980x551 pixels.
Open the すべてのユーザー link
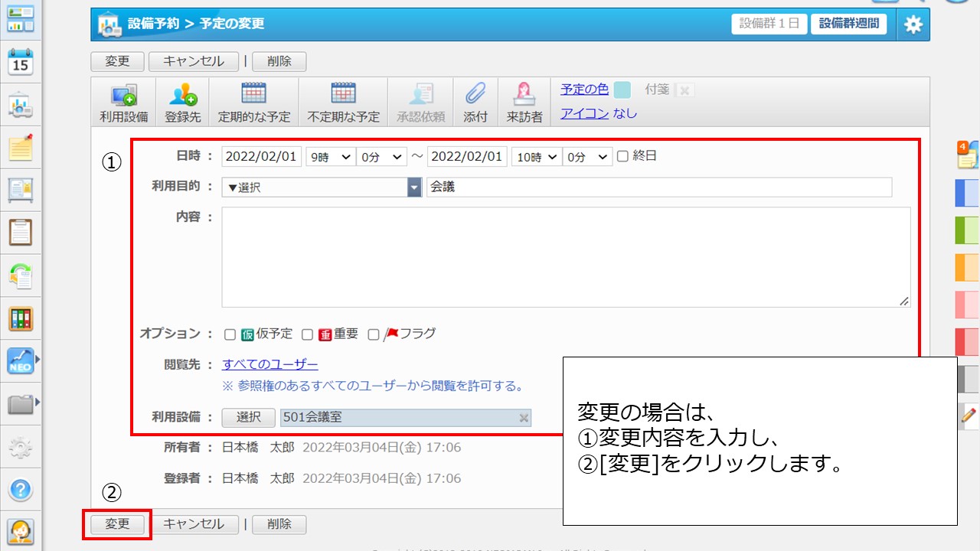pos(269,364)
